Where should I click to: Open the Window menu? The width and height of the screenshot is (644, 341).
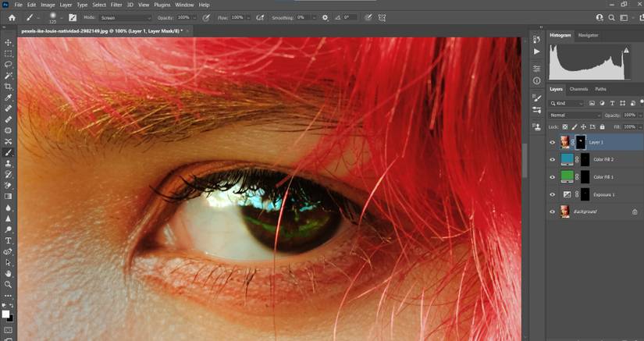184,5
